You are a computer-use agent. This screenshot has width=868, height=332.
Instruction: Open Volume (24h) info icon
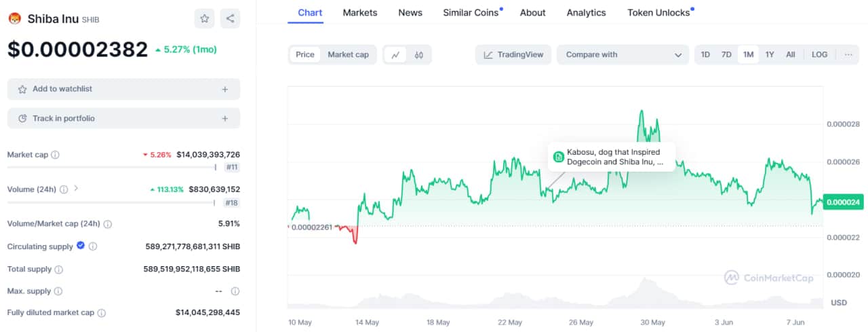pos(64,189)
